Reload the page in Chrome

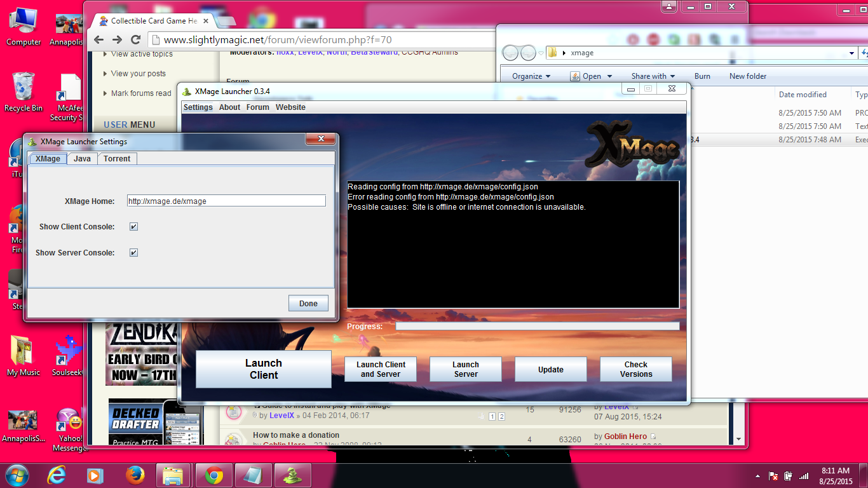136,39
